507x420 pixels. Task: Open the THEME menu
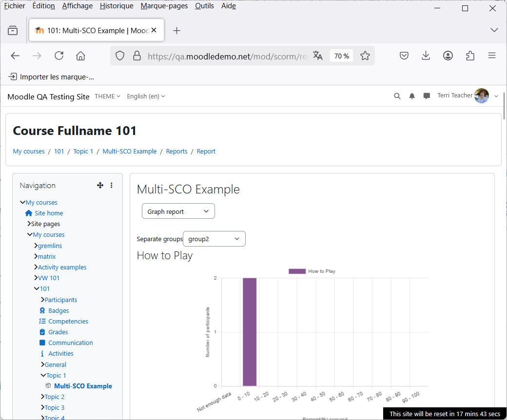[x=107, y=96]
